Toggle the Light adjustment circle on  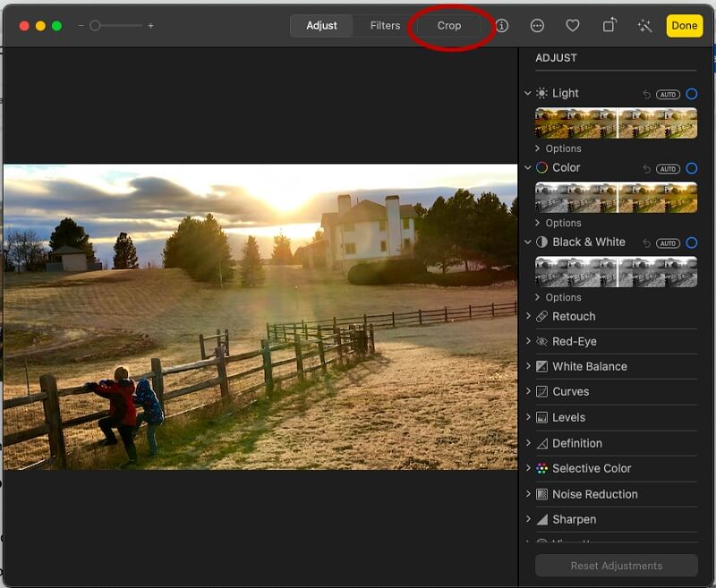pyautogui.click(x=692, y=94)
